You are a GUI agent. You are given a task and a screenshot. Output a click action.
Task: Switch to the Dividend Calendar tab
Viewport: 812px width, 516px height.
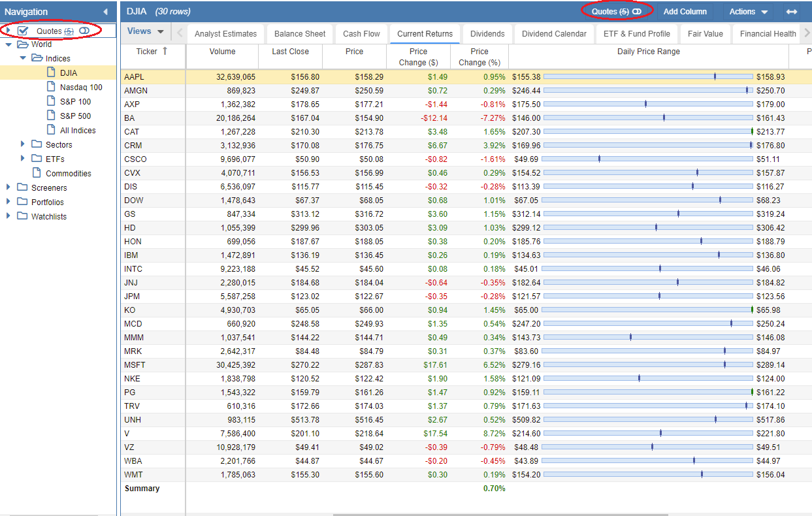click(554, 34)
